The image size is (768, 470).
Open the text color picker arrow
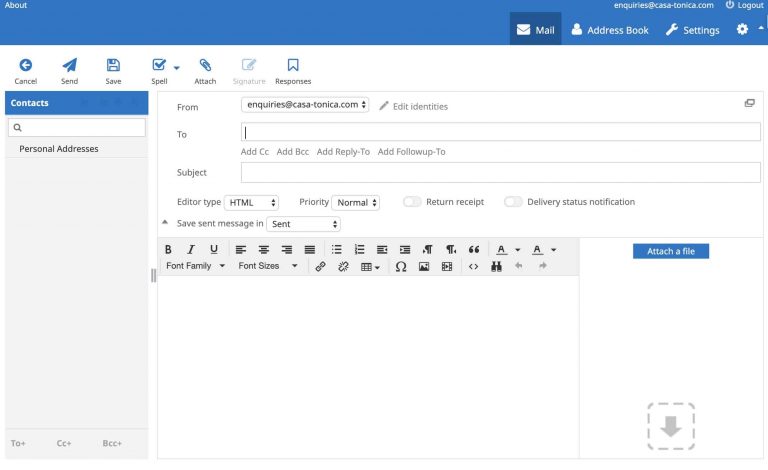pyautogui.click(x=518, y=250)
